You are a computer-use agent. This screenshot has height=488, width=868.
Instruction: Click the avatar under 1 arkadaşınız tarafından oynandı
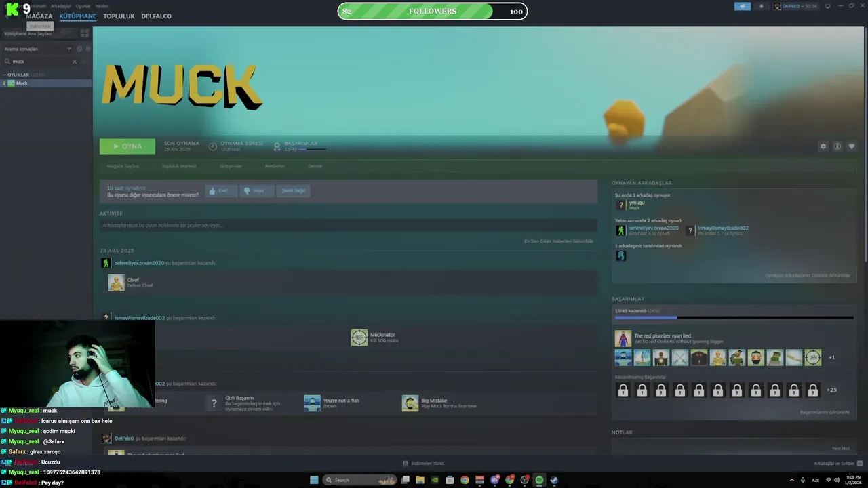coord(620,256)
